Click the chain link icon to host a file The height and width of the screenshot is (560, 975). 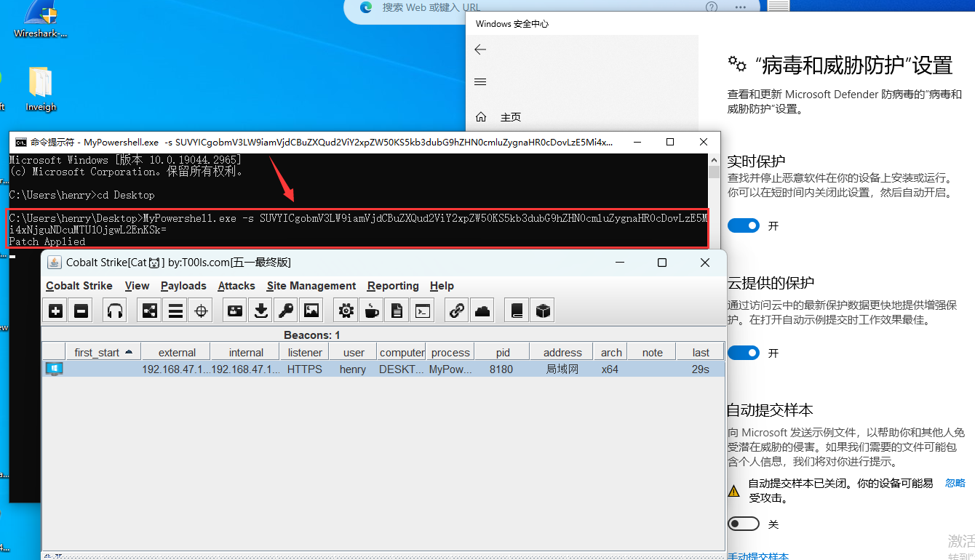(457, 311)
